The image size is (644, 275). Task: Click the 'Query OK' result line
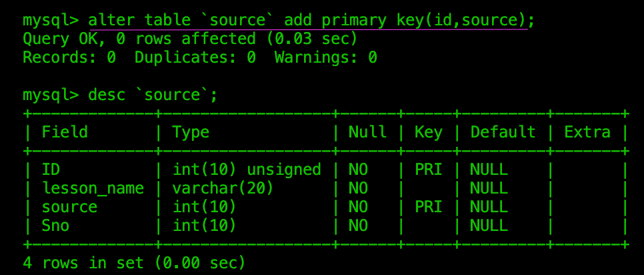pos(190,39)
